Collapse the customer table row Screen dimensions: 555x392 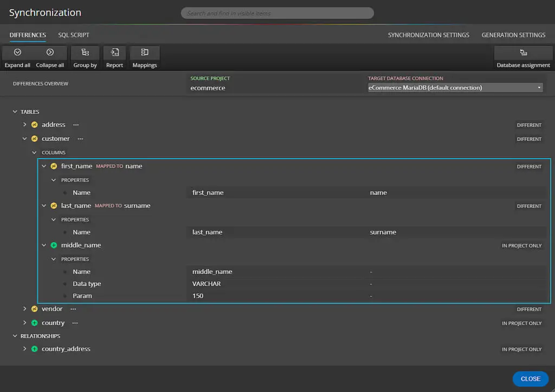pos(24,139)
